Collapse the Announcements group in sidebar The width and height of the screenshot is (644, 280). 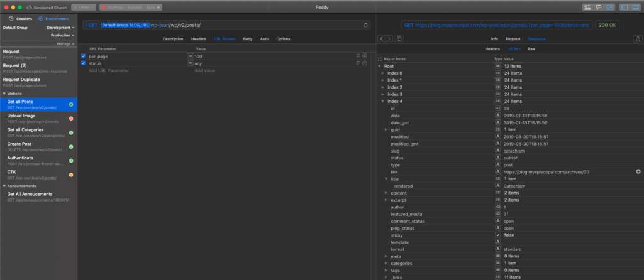click(x=4, y=186)
